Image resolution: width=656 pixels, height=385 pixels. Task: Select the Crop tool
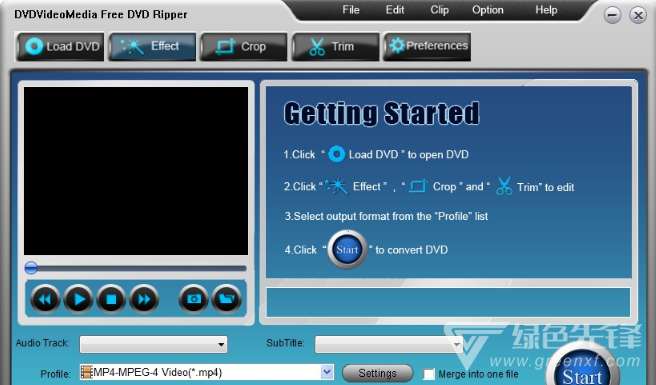[244, 46]
